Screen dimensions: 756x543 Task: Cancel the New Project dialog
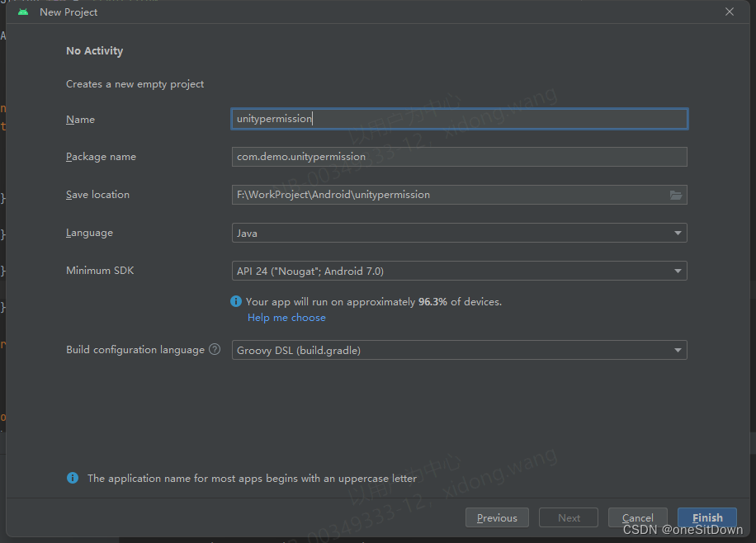point(638,517)
